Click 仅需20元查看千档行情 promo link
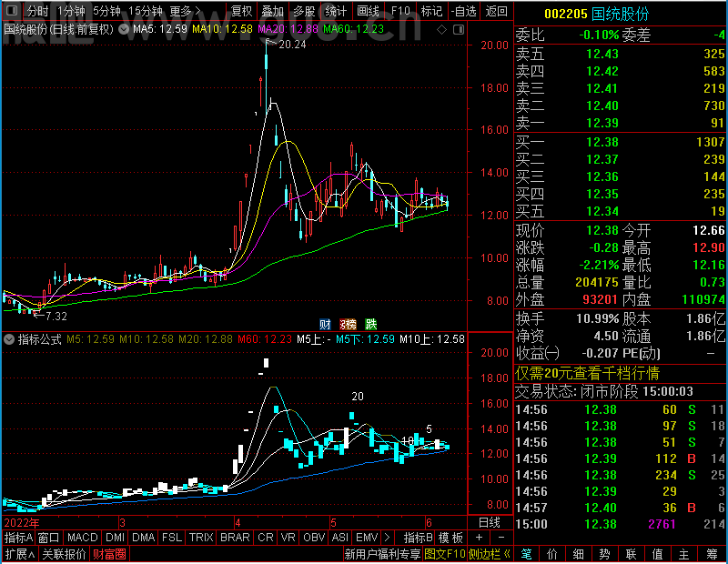This screenshot has height=564, width=728. [587, 373]
